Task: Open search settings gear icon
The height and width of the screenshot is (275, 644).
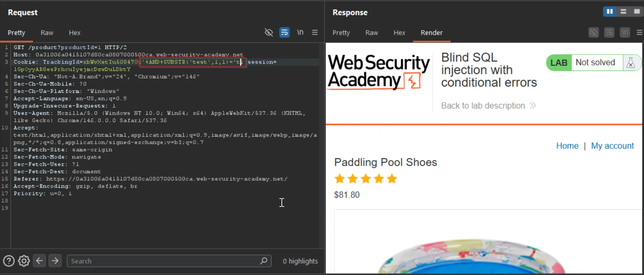Action: click(24, 261)
